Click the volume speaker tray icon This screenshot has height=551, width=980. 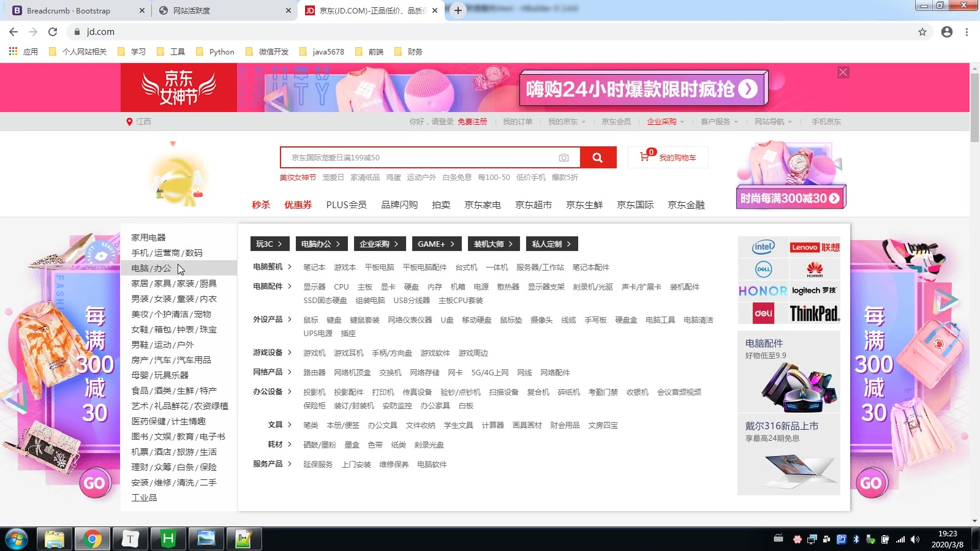[915, 539]
